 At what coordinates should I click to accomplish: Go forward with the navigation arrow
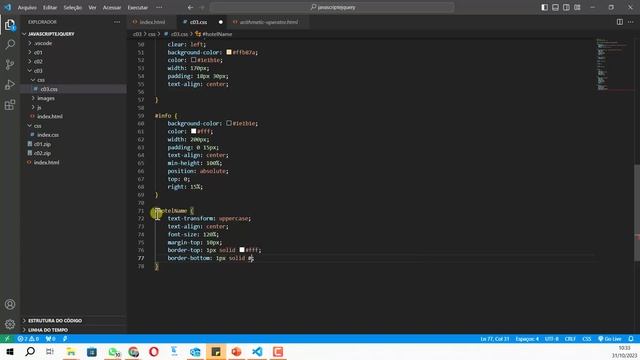tap(202, 7)
